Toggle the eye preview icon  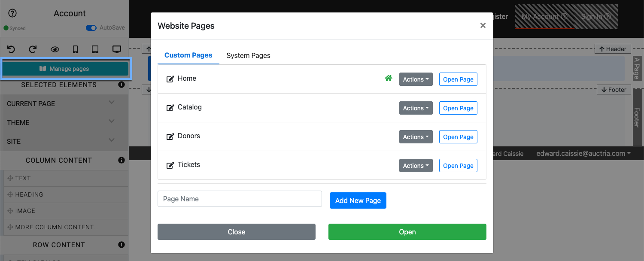click(x=55, y=49)
